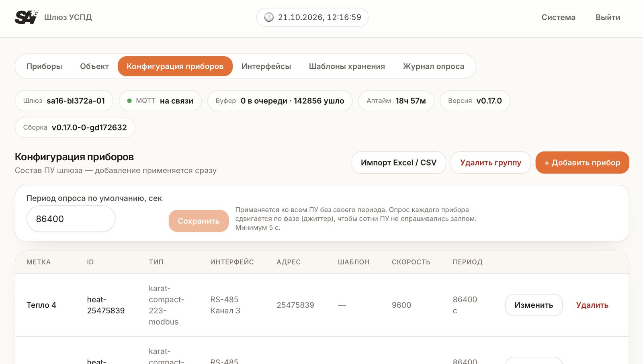Open the Шаблоны хранения tab
The height and width of the screenshot is (364, 643).
(347, 66)
